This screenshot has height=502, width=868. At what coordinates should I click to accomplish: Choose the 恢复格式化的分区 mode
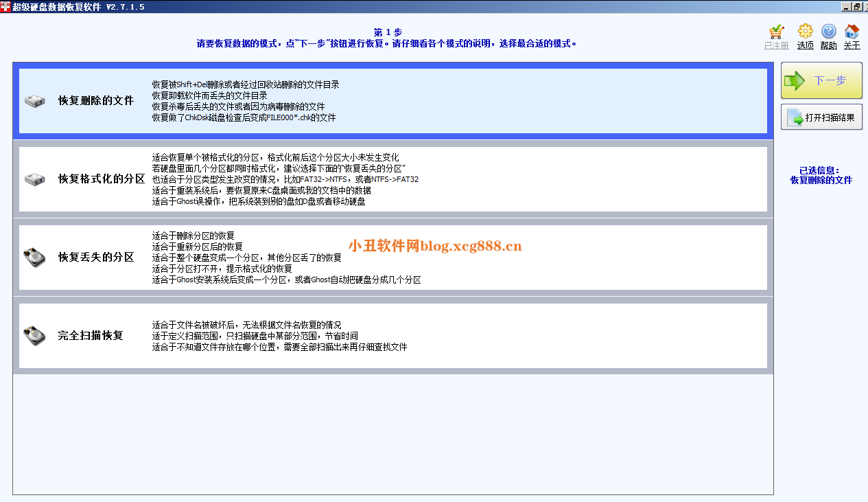tap(393, 179)
